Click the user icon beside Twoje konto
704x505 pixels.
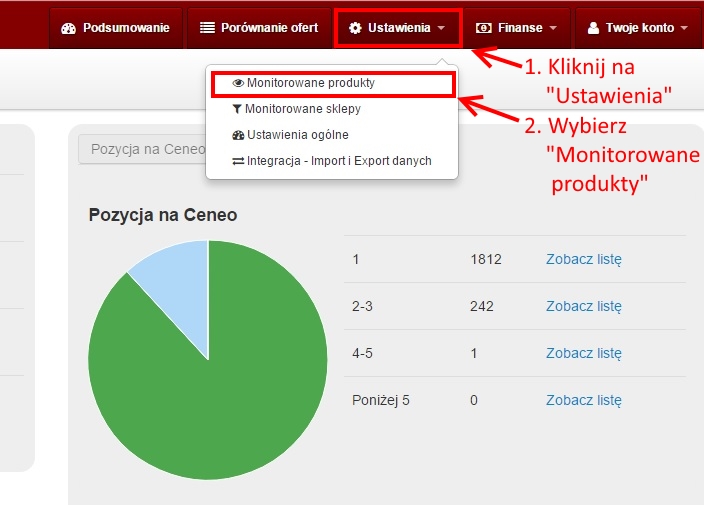pos(593,28)
